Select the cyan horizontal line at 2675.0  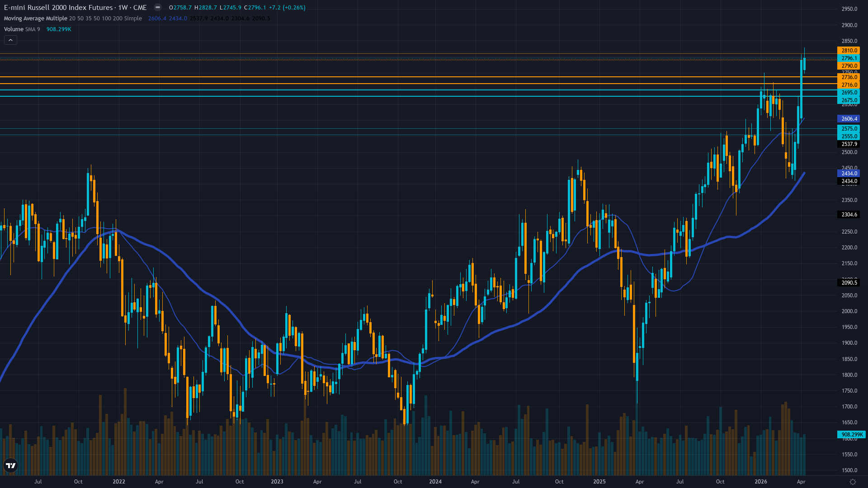point(418,96)
